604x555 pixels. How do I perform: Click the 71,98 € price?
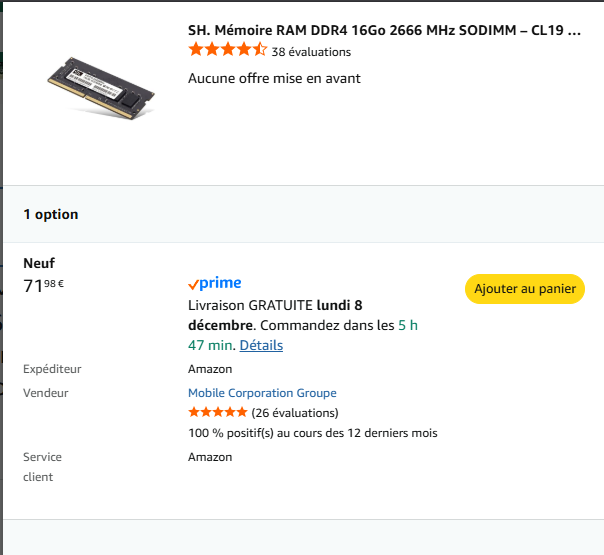coord(44,287)
